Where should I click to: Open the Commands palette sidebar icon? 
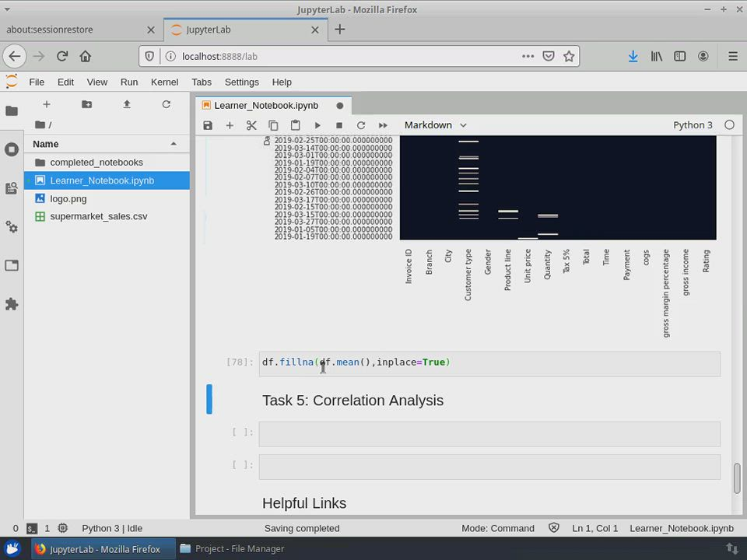pos(12,188)
